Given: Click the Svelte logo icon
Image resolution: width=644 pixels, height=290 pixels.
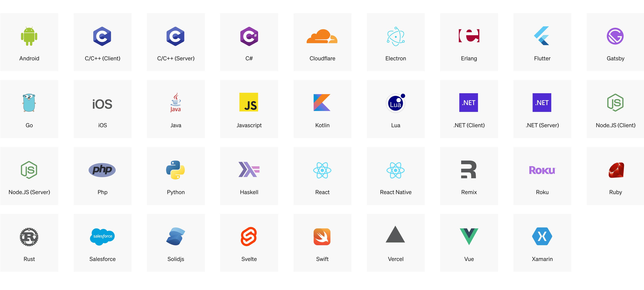Looking at the screenshot, I should click(x=249, y=236).
